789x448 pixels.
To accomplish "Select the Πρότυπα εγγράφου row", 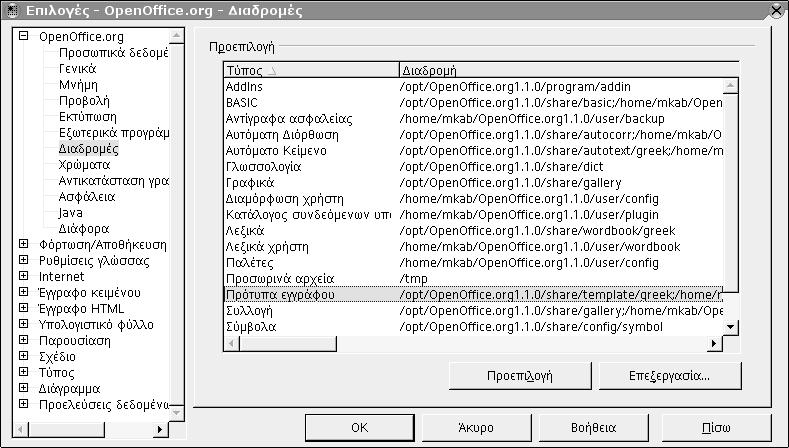I will click(x=473, y=294).
